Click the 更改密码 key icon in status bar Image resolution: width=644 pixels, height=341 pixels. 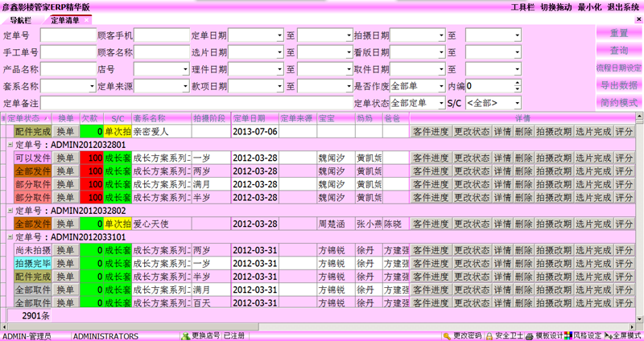tap(445, 335)
